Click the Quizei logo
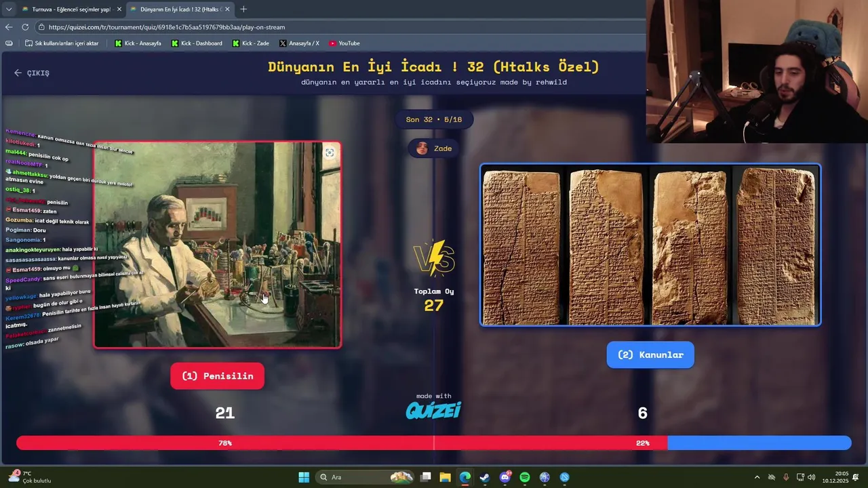The height and width of the screenshot is (488, 868). (x=433, y=410)
